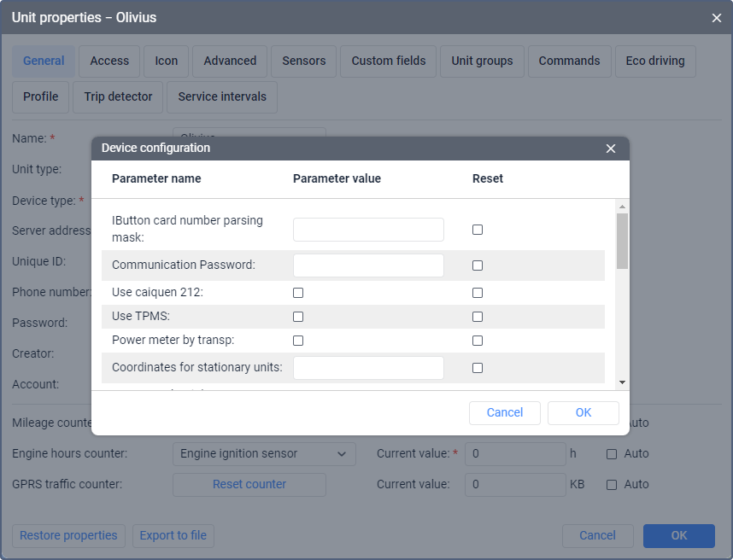Open the Eco driving tab
Screen dimensions: 733x560
point(654,61)
